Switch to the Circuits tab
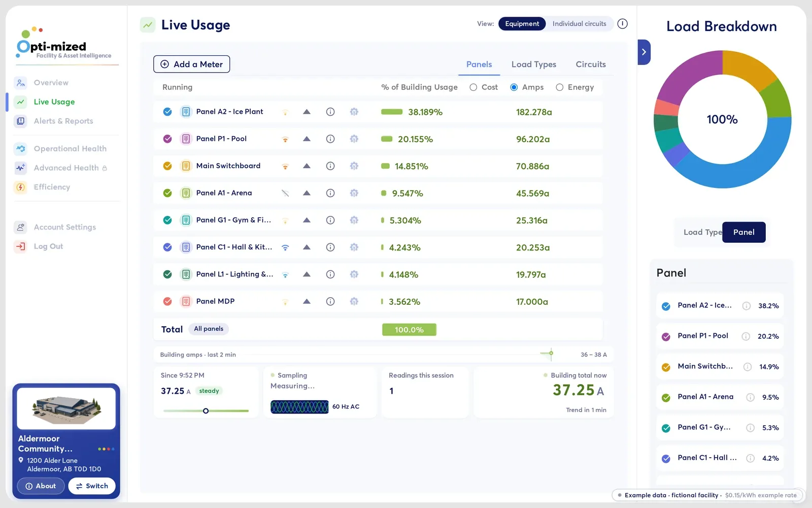 click(591, 65)
